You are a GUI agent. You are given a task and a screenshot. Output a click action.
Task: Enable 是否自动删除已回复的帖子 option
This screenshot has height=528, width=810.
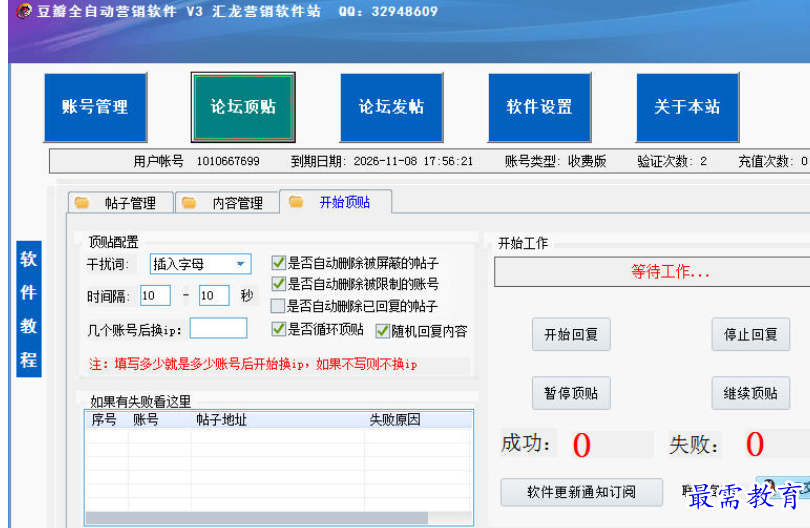(279, 306)
